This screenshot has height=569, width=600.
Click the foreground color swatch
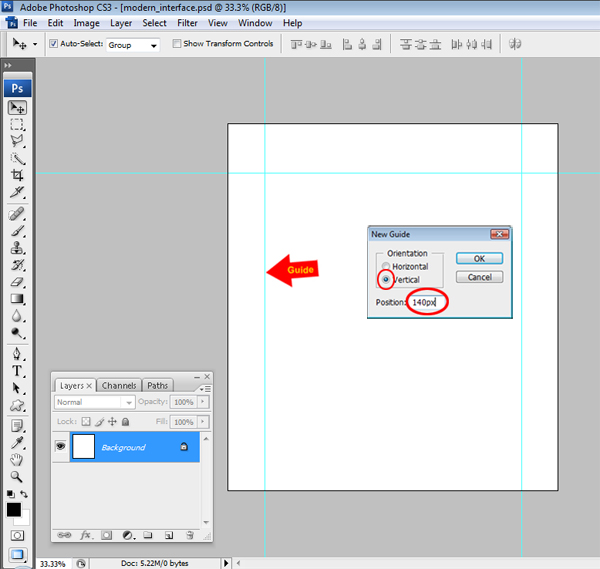(x=14, y=510)
